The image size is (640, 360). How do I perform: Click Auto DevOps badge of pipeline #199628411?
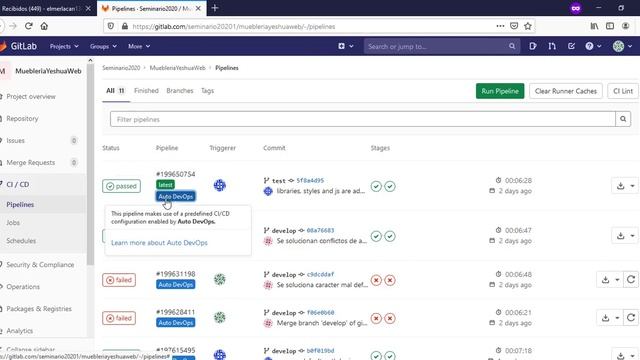176,322
